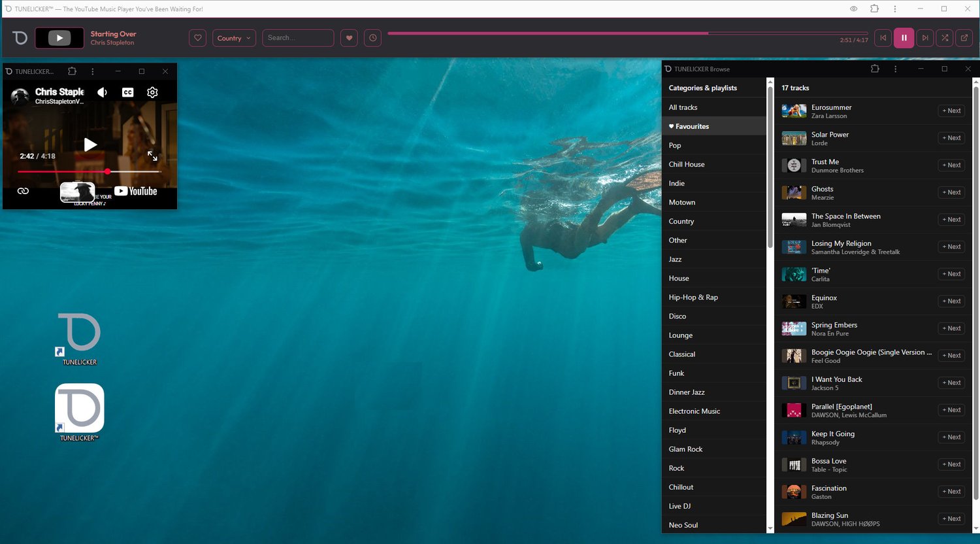
Task: Play The Space In Between track title
Action: (x=846, y=216)
